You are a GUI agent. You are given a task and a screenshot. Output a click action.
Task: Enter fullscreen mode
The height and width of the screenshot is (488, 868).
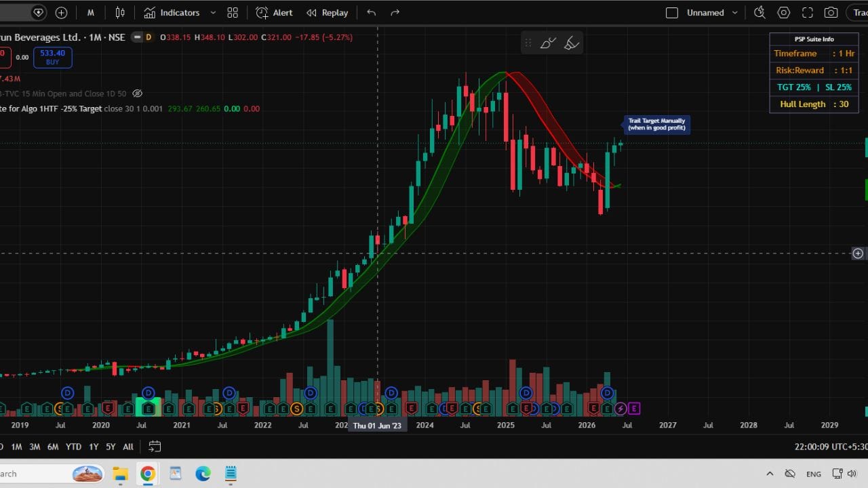[808, 13]
